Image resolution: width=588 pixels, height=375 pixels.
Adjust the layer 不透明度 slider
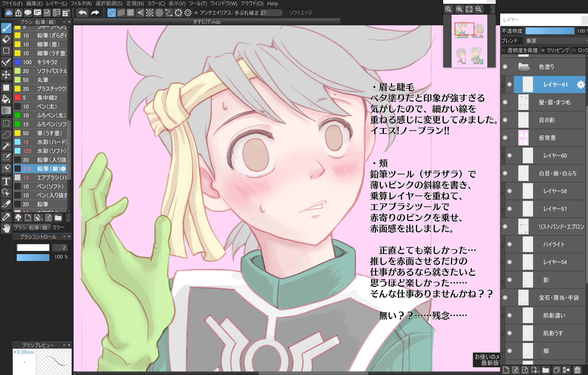click(549, 31)
